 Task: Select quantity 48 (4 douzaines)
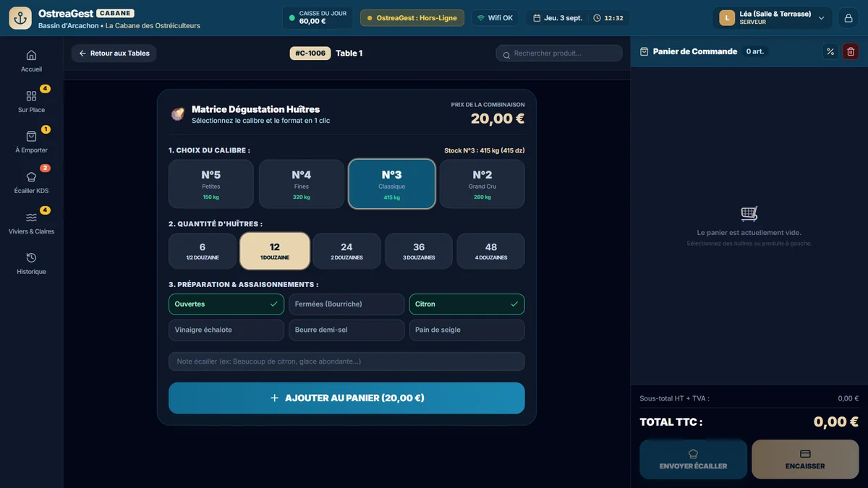491,251
